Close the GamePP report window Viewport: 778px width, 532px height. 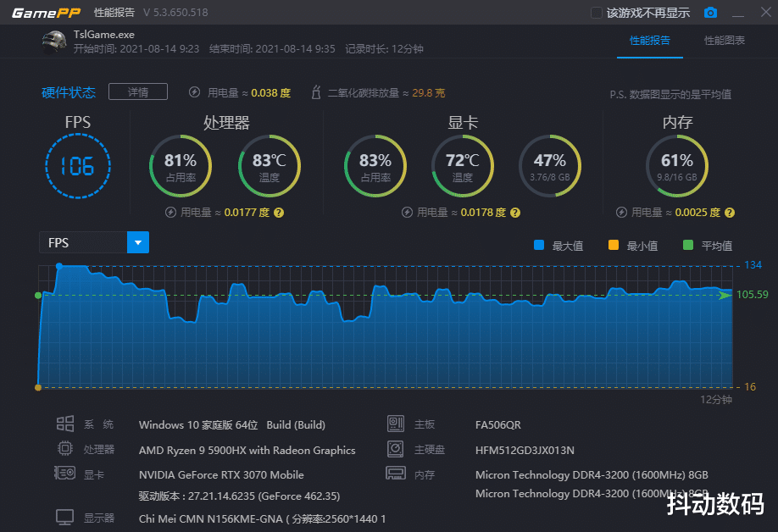coord(766,13)
